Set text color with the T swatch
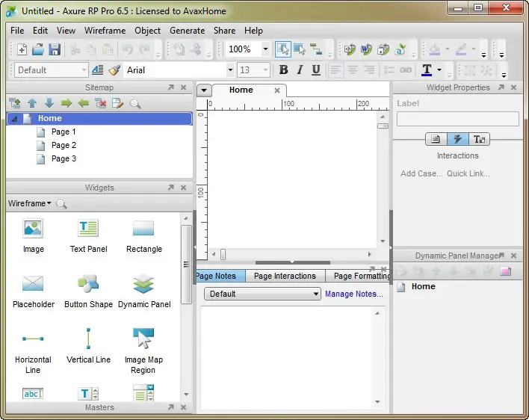This screenshot has height=420, width=529. point(427,70)
